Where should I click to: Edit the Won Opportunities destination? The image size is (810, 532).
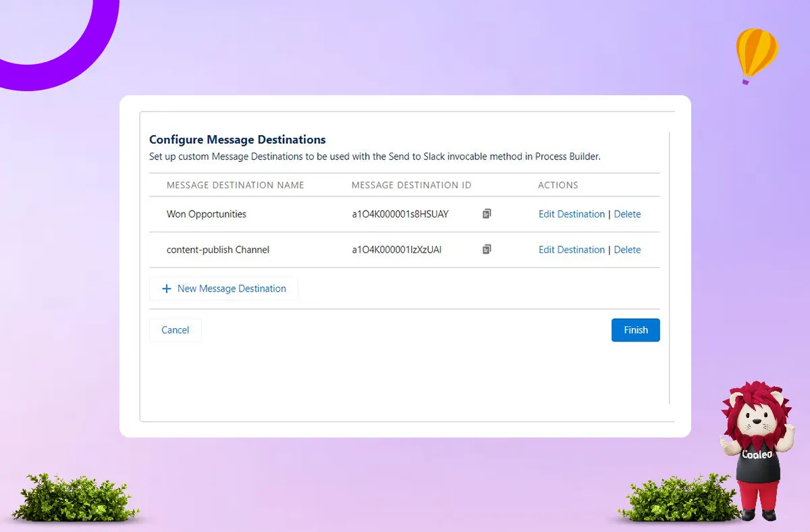572,214
